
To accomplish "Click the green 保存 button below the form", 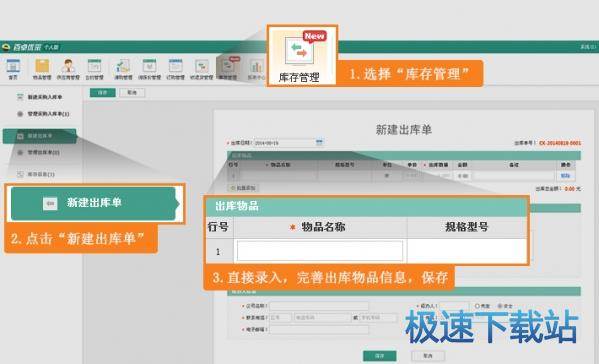I will tap(379, 356).
